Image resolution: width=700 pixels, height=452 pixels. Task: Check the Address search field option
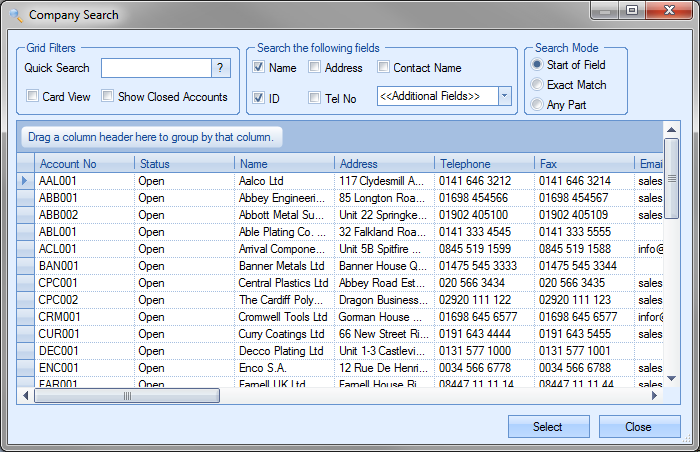(x=315, y=68)
